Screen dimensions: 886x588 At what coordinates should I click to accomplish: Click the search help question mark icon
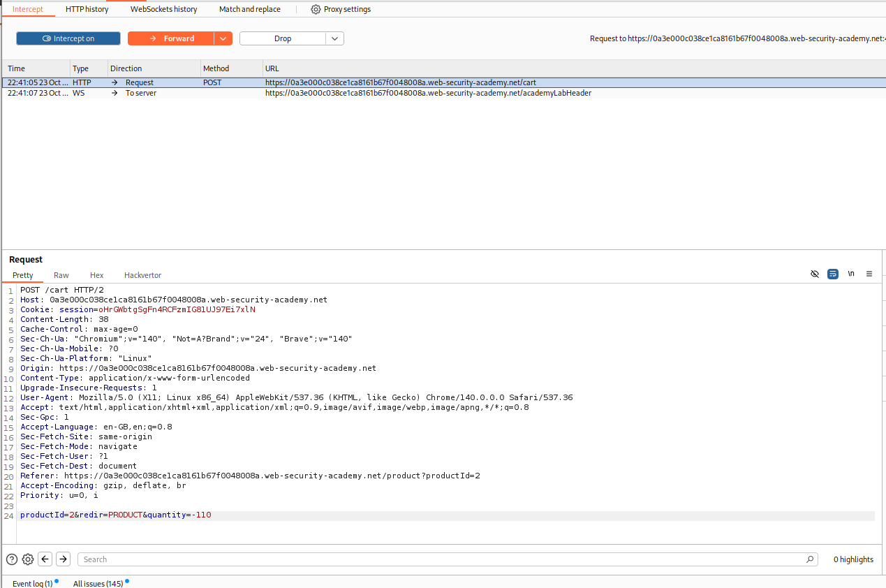pos(12,559)
